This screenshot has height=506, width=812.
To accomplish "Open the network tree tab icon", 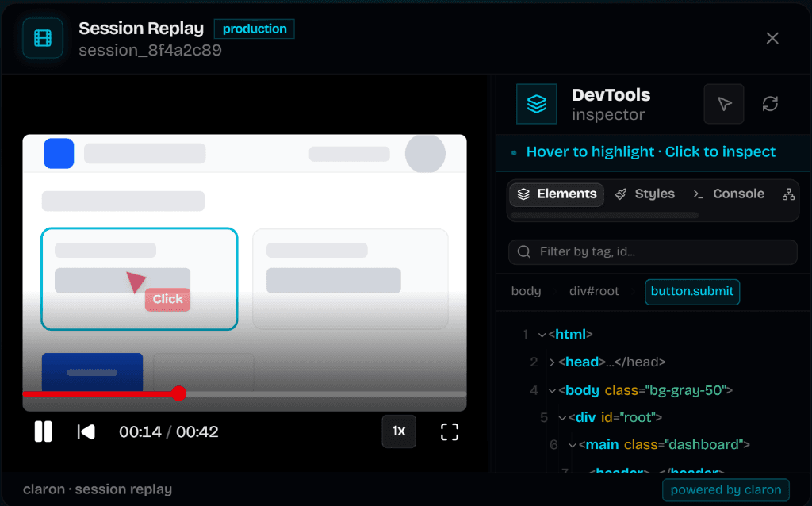I will (x=788, y=194).
